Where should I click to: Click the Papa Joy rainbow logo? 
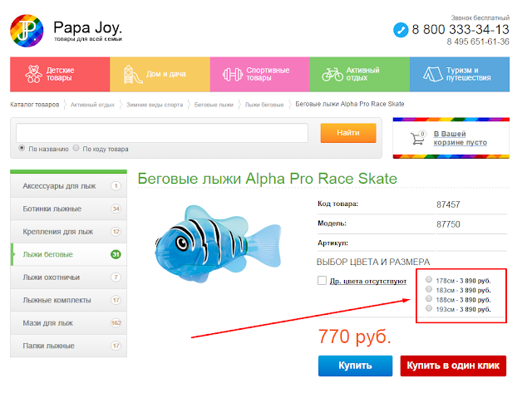pyautogui.click(x=27, y=31)
